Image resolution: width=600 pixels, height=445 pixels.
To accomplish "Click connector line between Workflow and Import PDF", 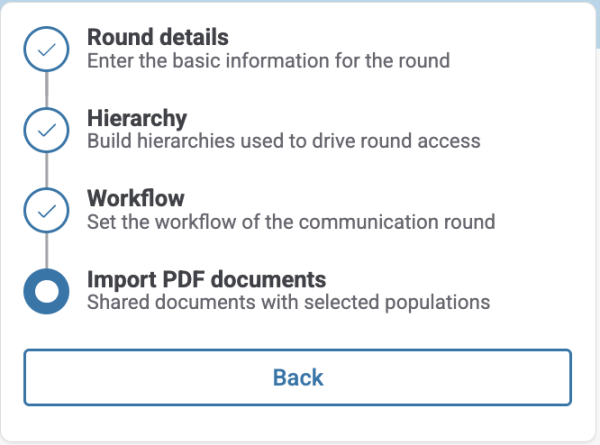I will 46,250.
